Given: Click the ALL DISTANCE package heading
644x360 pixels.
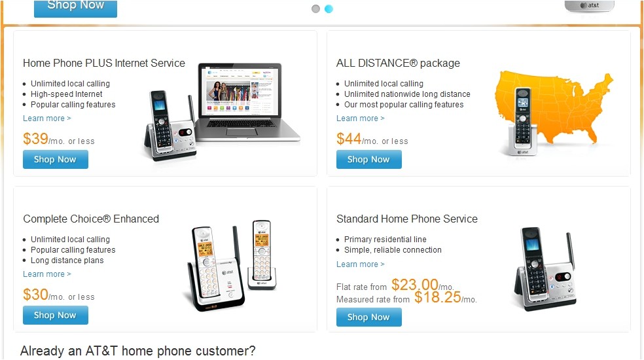Looking at the screenshot, I should 398,63.
